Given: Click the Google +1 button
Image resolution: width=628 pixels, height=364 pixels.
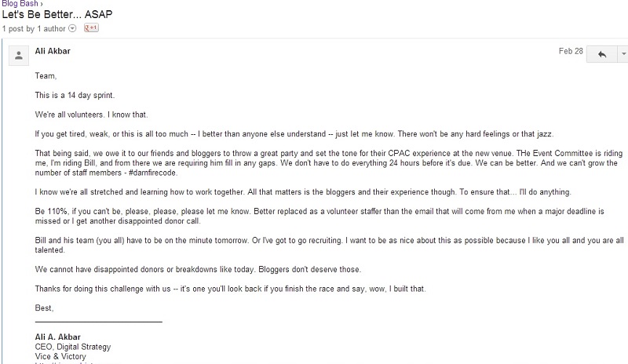Looking at the screenshot, I should [x=91, y=28].
